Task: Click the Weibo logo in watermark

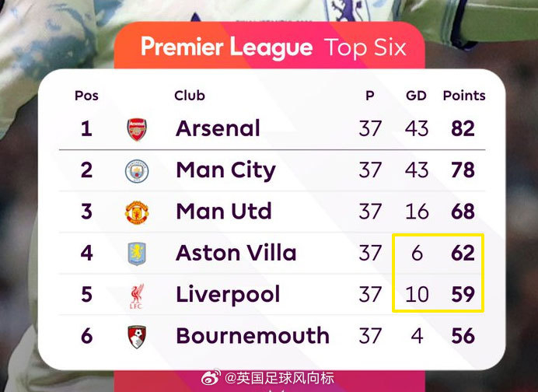Action: click(x=211, y=377)
